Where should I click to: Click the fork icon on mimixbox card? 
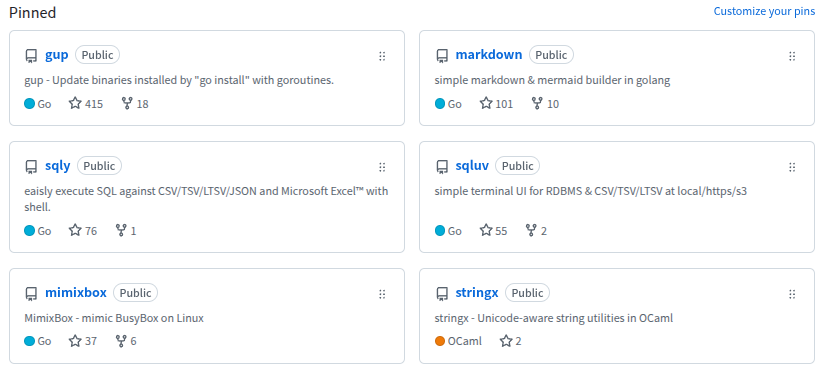click(x=121, y=341)
